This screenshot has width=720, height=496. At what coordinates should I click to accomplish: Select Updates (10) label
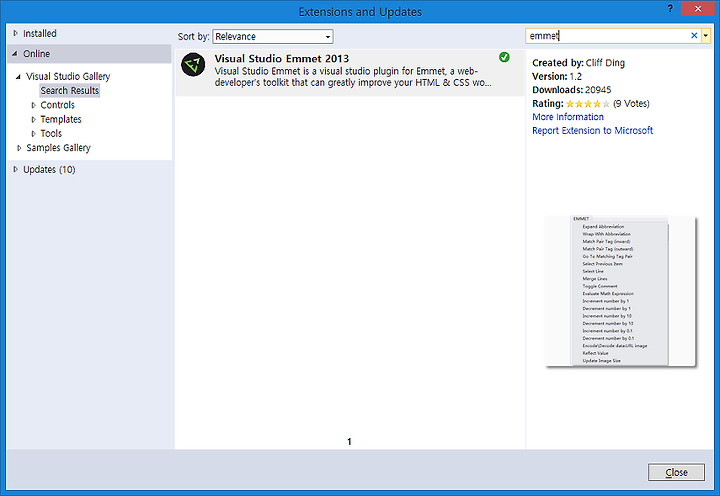click(x=49, y=169)
